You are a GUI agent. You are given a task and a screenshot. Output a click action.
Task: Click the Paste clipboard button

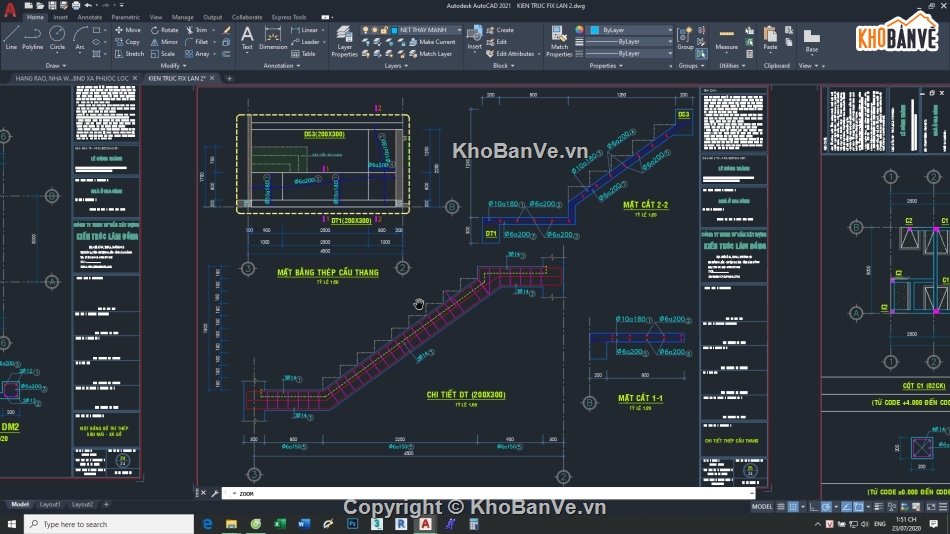(770, 38)
